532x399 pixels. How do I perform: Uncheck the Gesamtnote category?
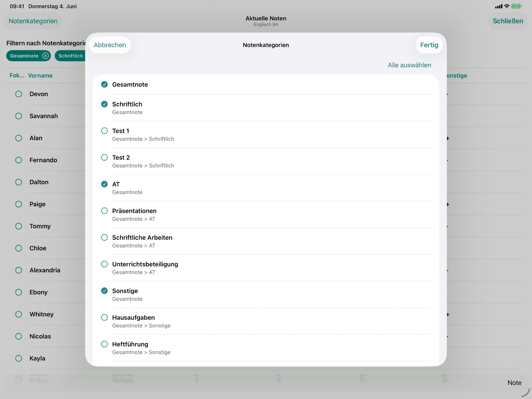[104, 84]
